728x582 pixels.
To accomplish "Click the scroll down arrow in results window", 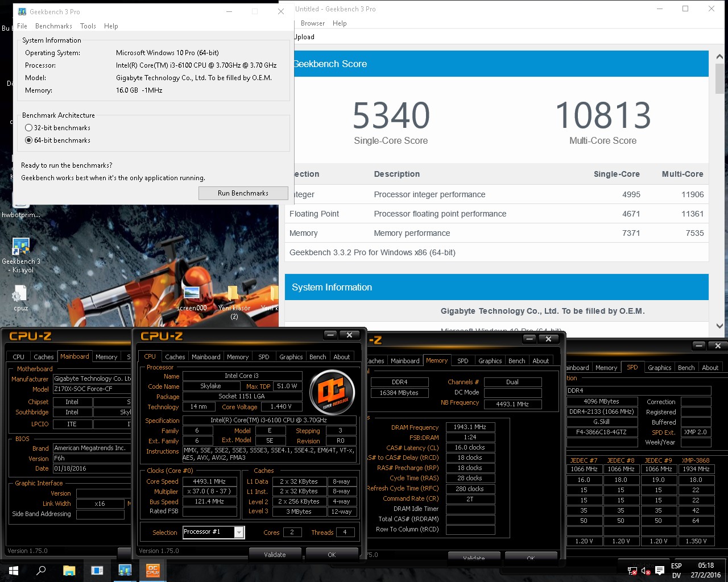I will [x=719, y=326].
